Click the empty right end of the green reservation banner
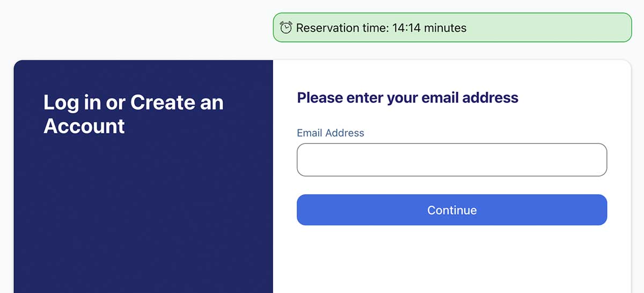The image size is (644, 293). pos(553,27)
